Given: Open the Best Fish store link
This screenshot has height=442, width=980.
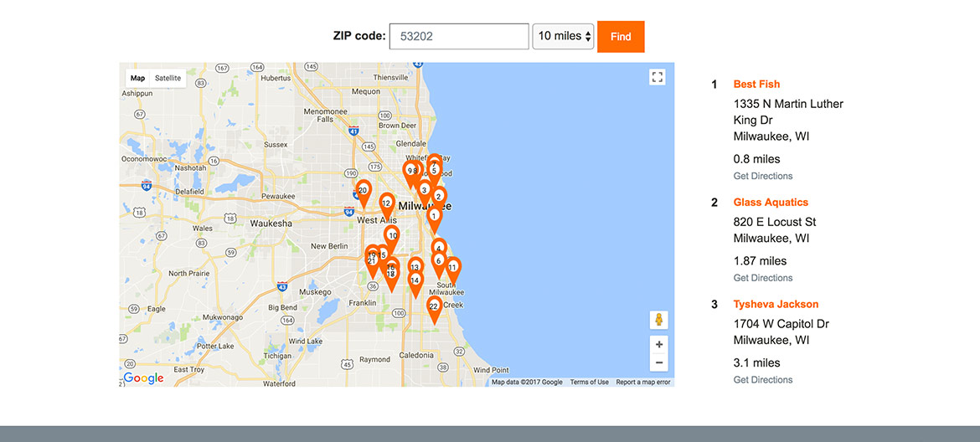Looking at the screenshot, I should [756, 84].
